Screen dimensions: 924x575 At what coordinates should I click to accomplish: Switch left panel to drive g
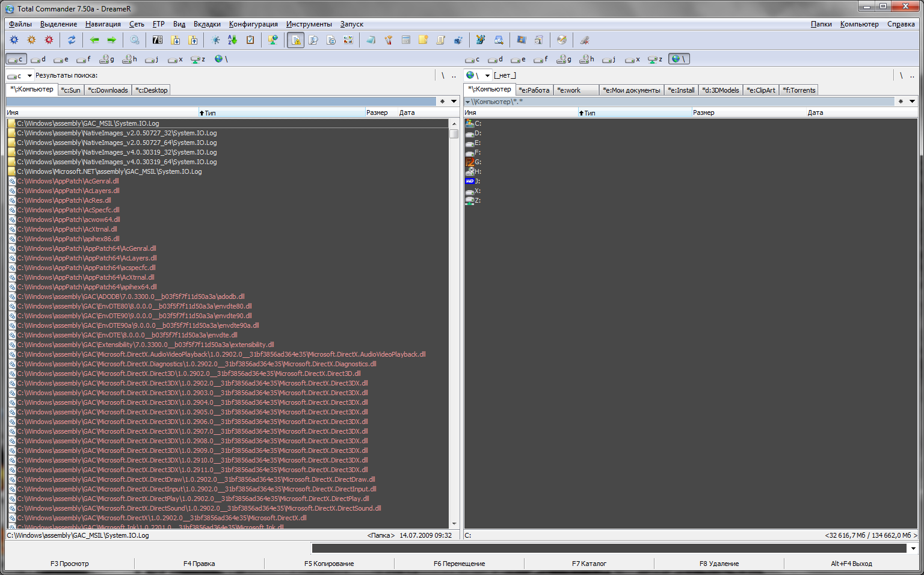click(x=107, y=59)
